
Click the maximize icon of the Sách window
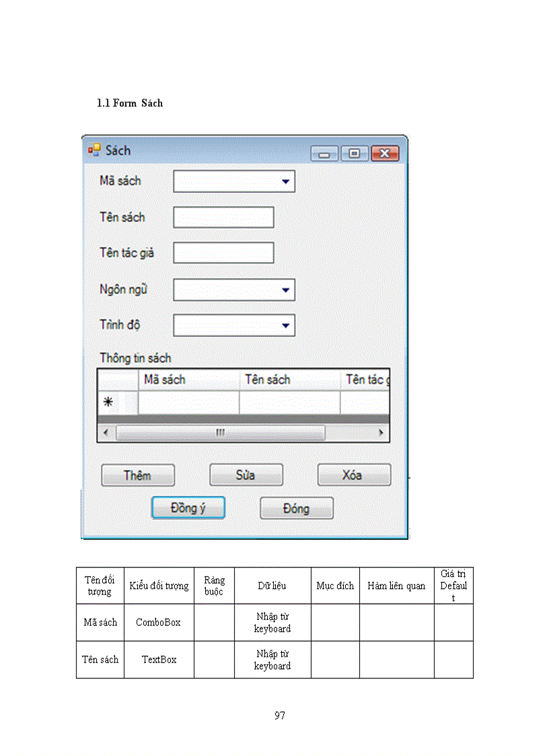point(355,153)
